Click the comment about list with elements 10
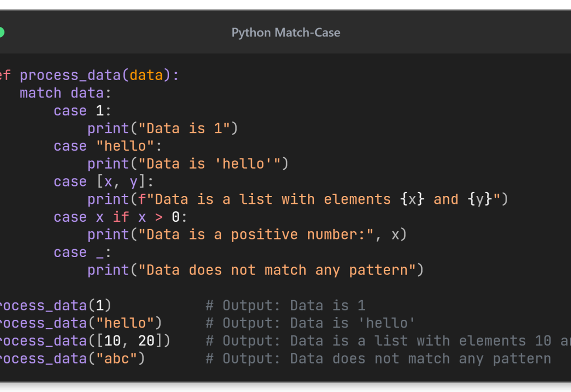Viewport: 571px width, 392px height. pos(388,341)
